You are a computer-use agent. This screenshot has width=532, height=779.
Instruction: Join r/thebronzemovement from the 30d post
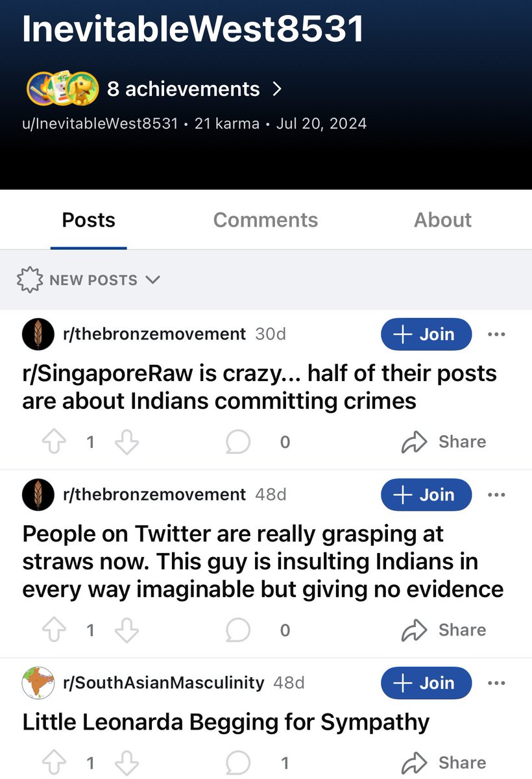click(x=426, y=334)
